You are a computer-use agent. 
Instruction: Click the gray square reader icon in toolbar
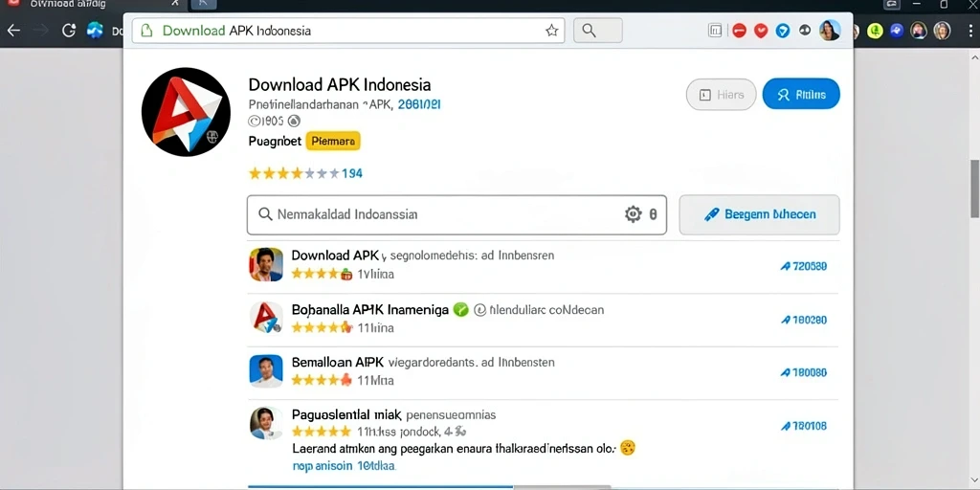pyautogui.click(x=715, y=30)
